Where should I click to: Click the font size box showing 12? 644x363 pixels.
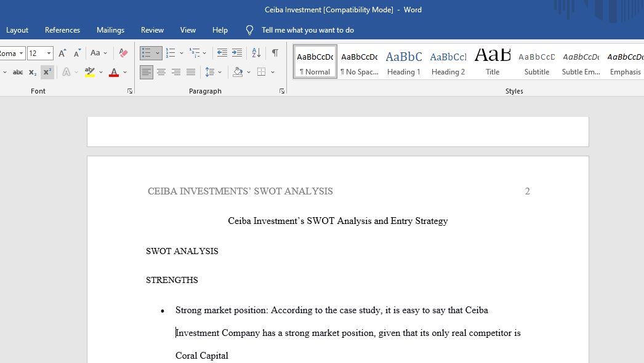(36, 54)
